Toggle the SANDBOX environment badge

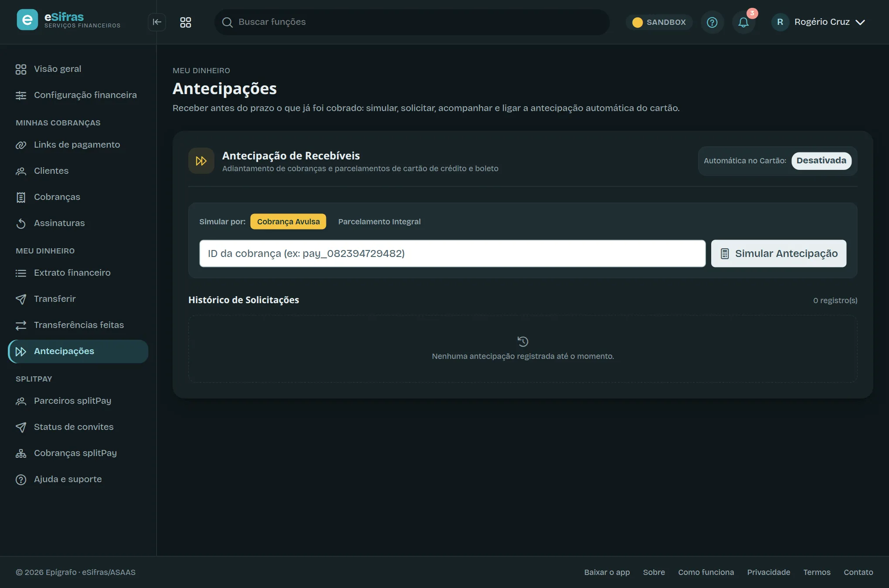[x=659, y=22]
